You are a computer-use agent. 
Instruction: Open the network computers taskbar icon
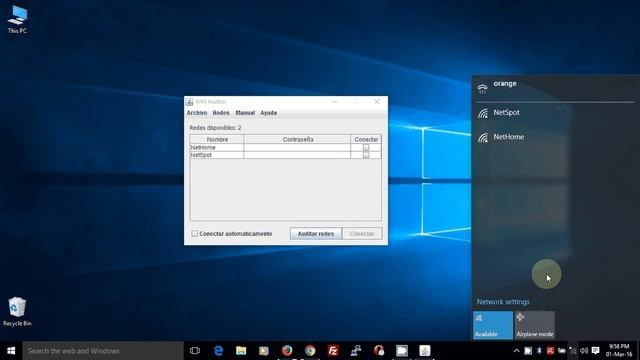pyautogui.click(x=356, y=351)
